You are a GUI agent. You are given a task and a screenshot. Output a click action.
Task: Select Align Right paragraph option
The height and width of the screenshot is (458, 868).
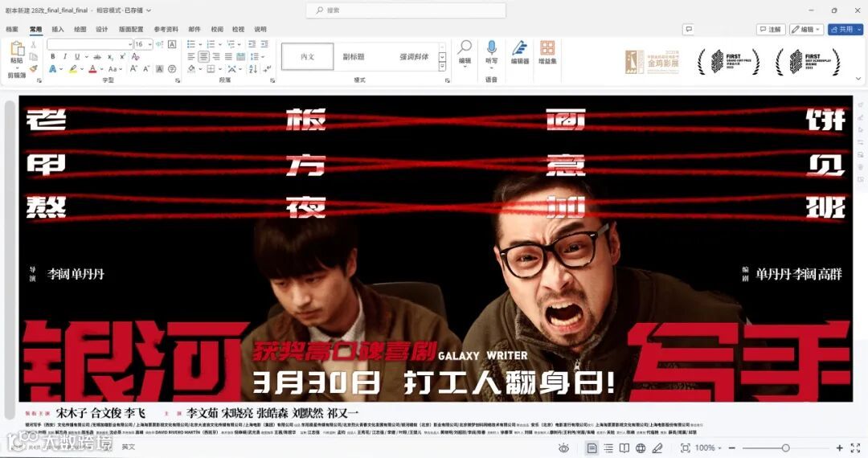[216, 56]
